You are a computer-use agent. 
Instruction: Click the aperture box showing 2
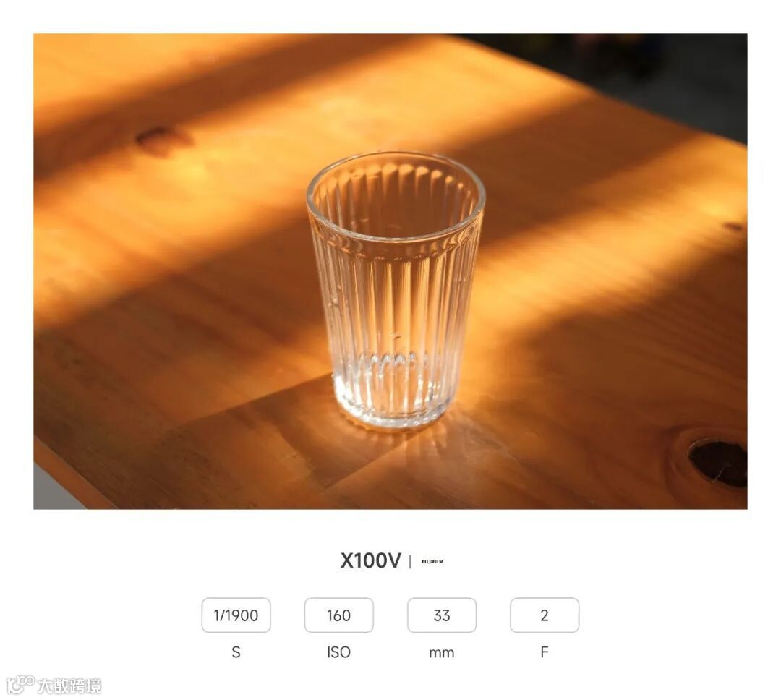545,615
